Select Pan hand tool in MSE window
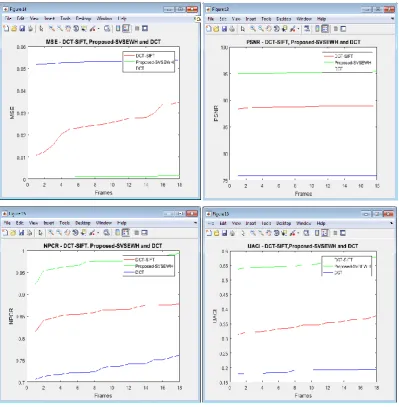 [68, 28]
